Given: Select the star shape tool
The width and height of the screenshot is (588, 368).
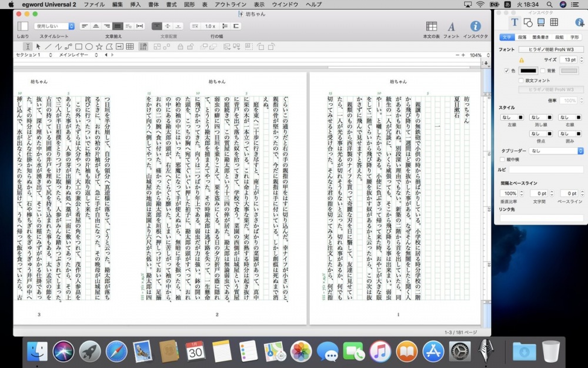Looking at the screenshot, I should tap(99, 47).
